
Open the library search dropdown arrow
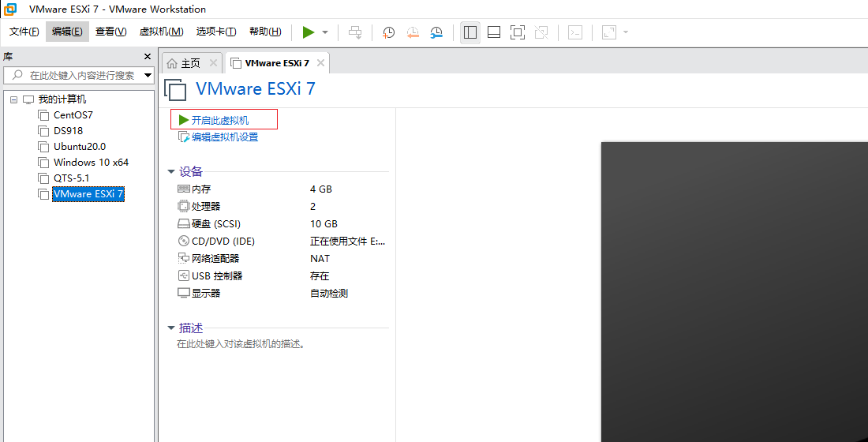[148, 75]
